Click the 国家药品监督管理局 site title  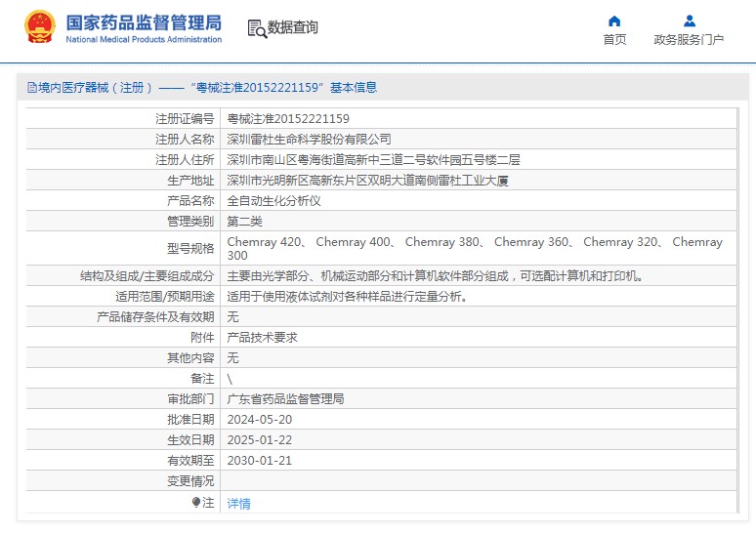tap(144, 22)
